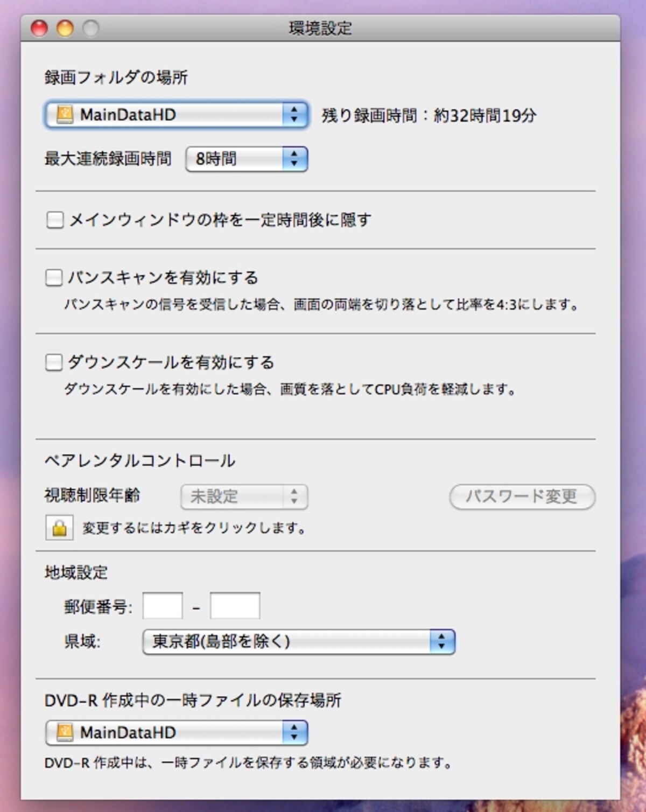Viewport: 646px width, 812px height.
Task: Open the 視聴制限年齢 未設定 dropdown
Action: pyautogui.click(x=244, y=496)
